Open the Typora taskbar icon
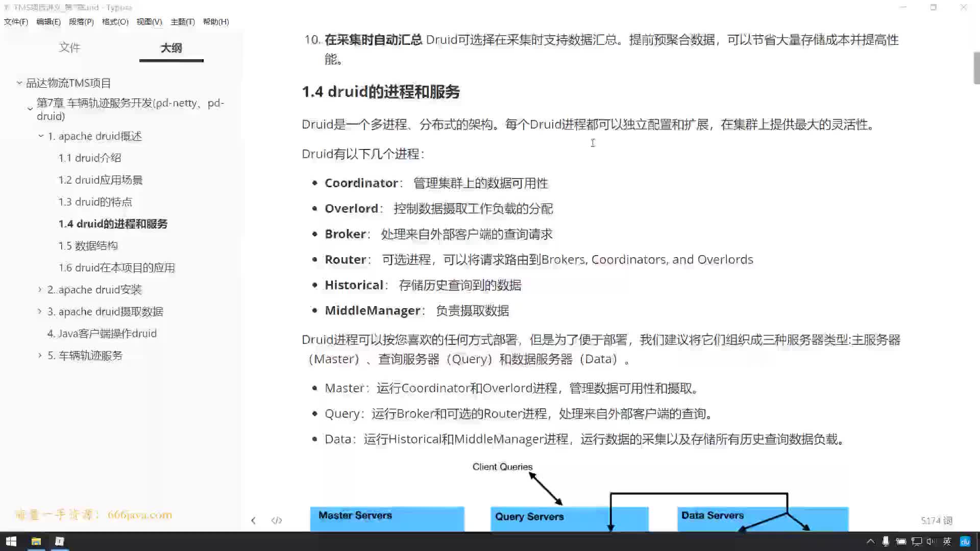The height and width of the screenshot is (551, 980). pos(59,541)
